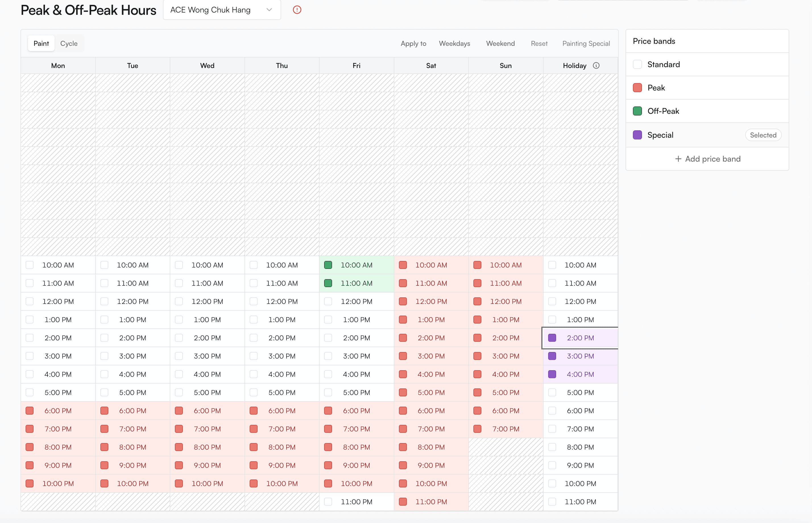Click the dropdown chevron arrow
The width and height of the screenshot is (812, 523).
pyautogui.click(x=270, y=10)
